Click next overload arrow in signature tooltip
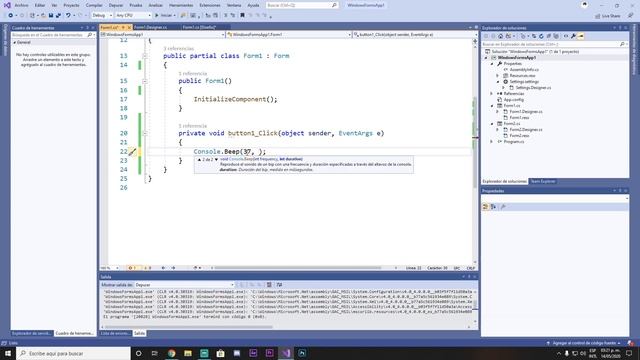This screenshot has height=360, width=640. coord(216,160)
